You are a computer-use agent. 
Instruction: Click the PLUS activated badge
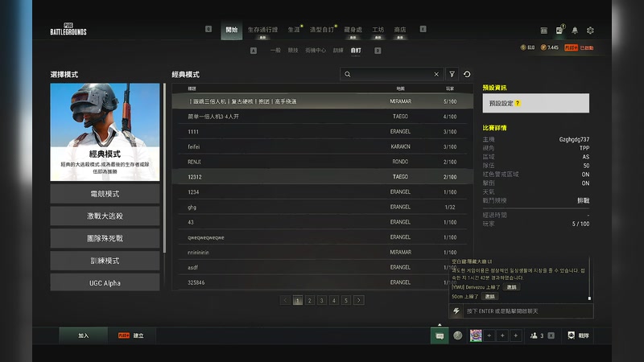tap(579, 47)
